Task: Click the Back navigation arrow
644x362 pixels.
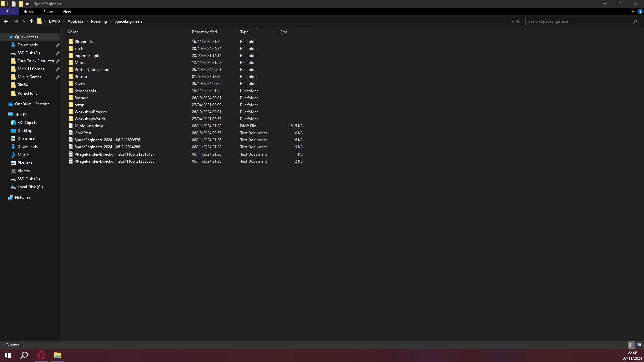Action: pos(6,21)
